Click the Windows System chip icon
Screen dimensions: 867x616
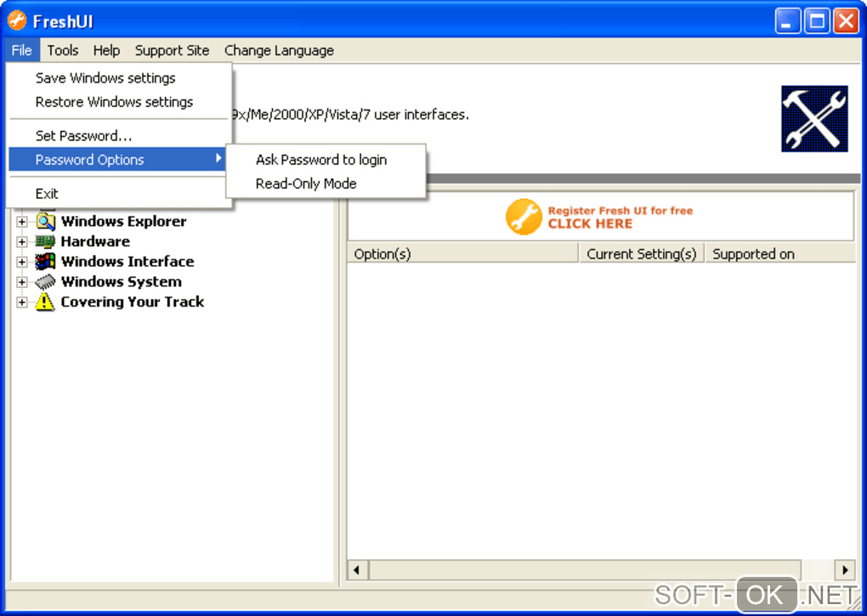[45, 282]
